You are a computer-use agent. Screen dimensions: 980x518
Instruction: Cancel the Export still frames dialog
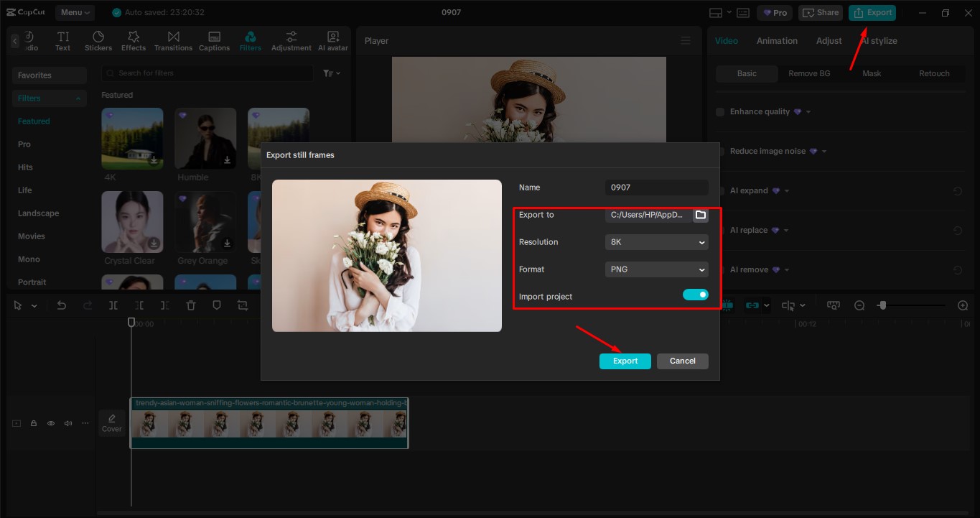(x=681, y=361)
